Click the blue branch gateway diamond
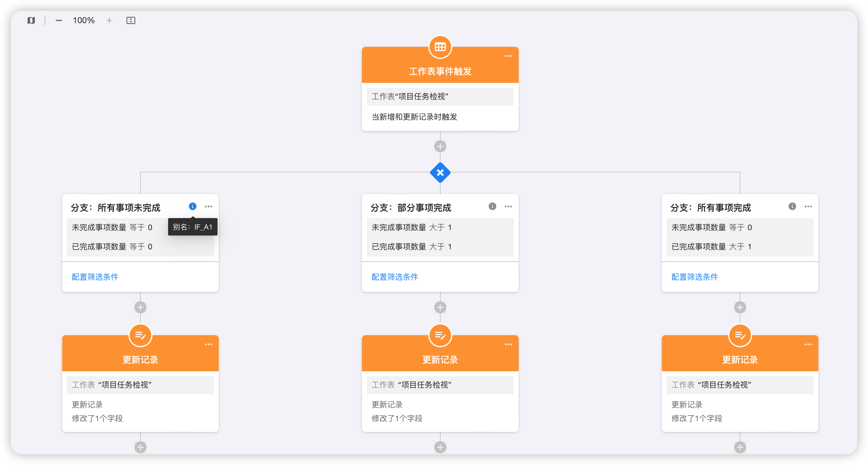 click(440, 173)
